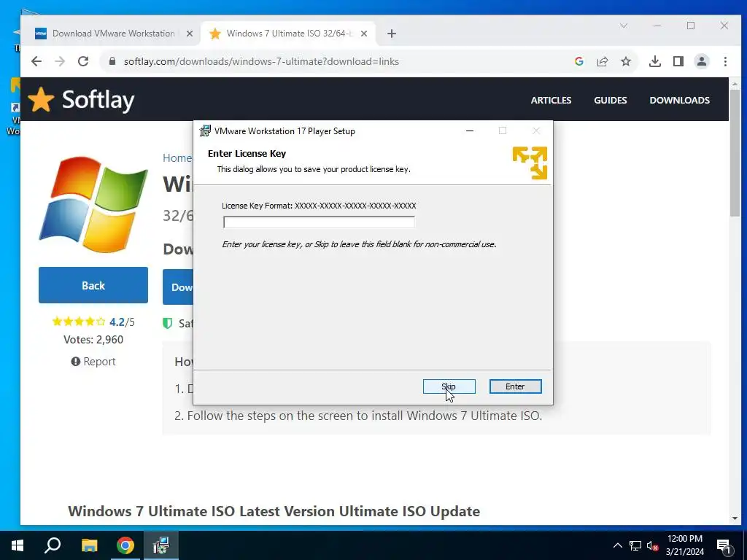Bookmark this page with the star
This screenshot has width=747, height=560.
626,61
